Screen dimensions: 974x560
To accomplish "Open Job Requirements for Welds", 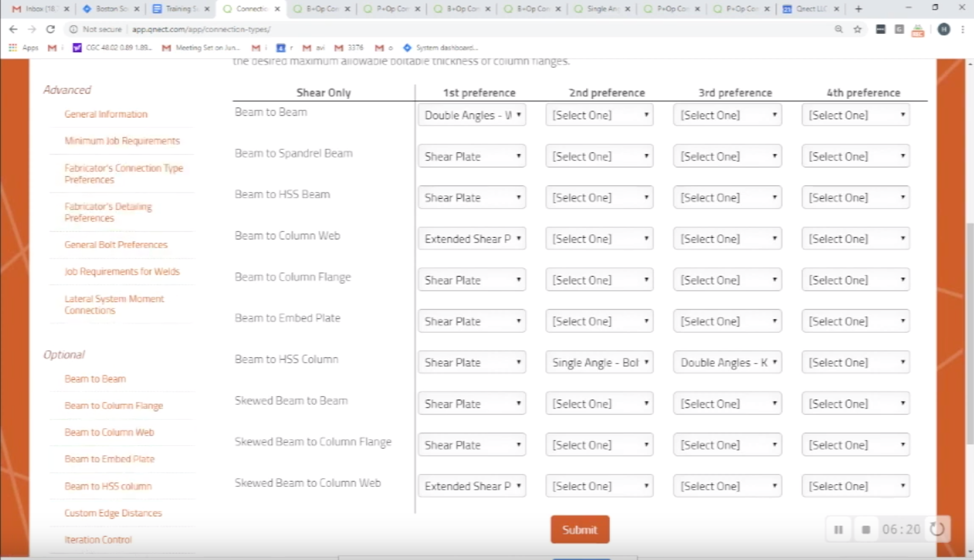I will click(122, 272).
